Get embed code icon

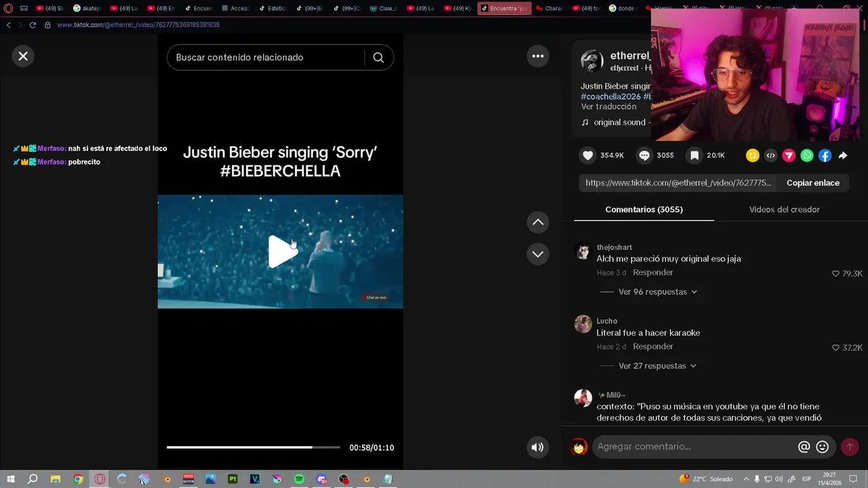pyautogui.click(x=770, y=156)
